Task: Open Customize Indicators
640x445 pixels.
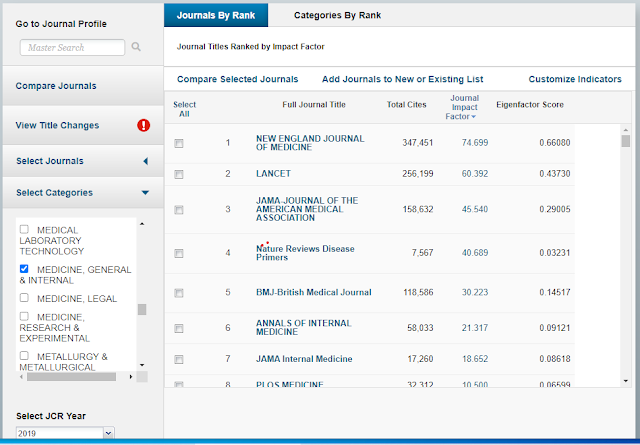Action: point(575,79)
